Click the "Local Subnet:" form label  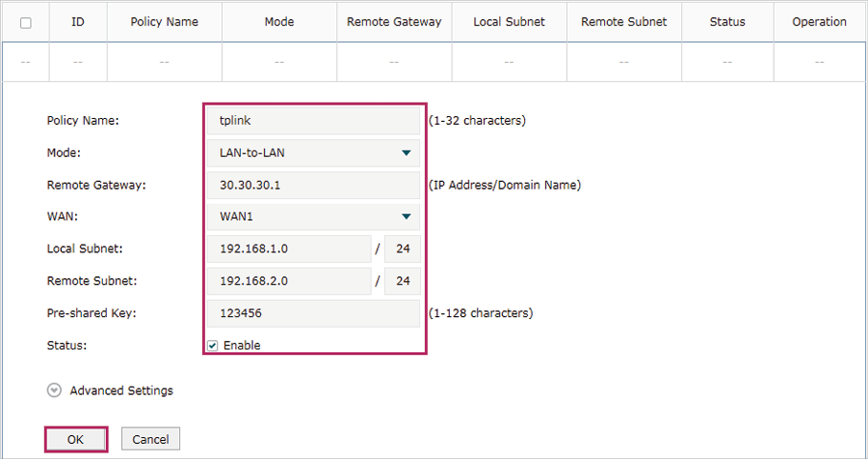[x=85, y=249]
